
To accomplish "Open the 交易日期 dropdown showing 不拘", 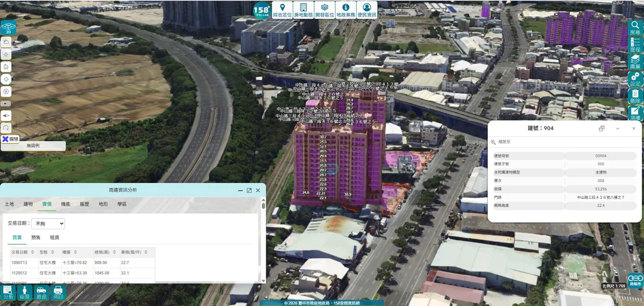I will pyautogui.click(x=48, y=223).
